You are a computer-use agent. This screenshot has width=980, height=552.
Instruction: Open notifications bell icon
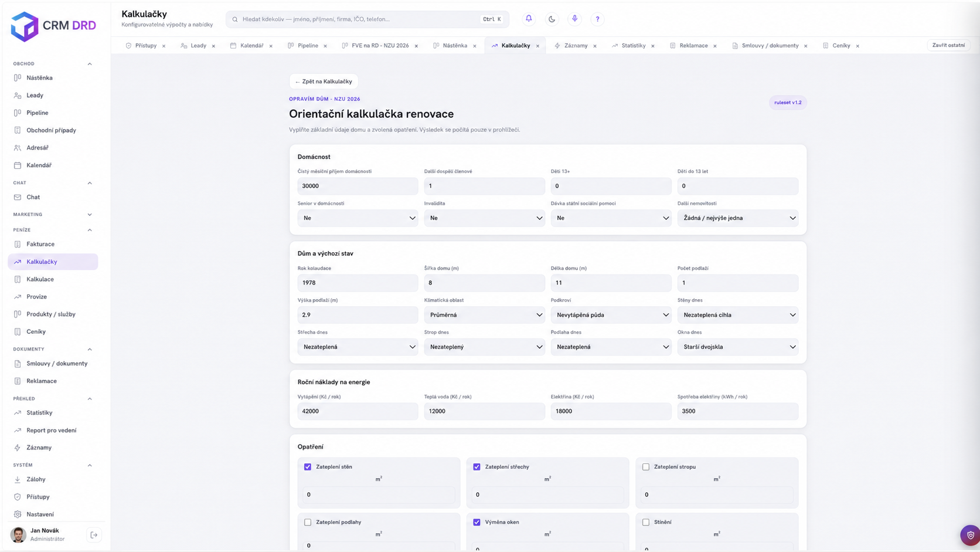[529, 19]
